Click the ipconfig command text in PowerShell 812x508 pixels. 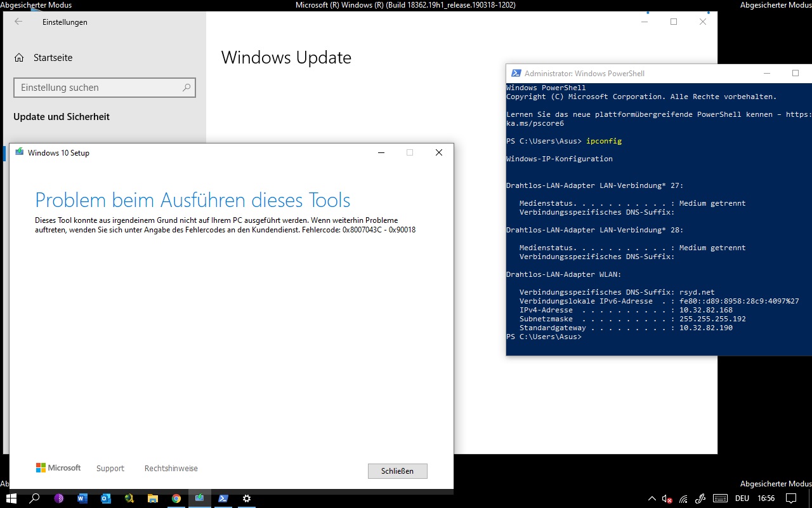coord(604,141)
